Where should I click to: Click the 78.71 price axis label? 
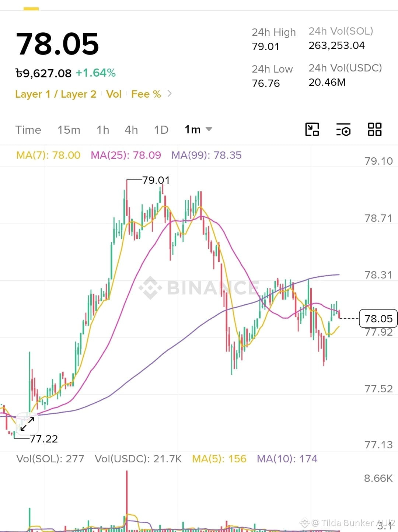pyautogui.click(x=378, y=218)
